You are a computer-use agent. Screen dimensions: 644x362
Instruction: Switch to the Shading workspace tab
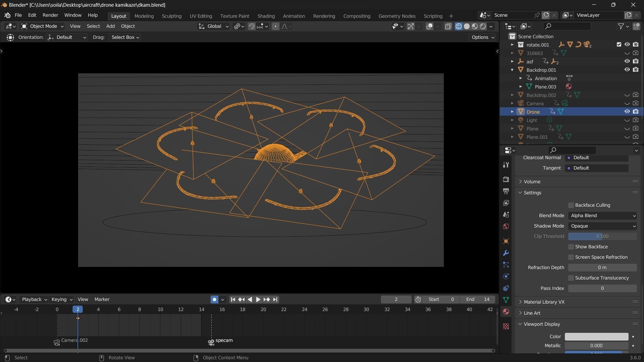coord(266,16)
